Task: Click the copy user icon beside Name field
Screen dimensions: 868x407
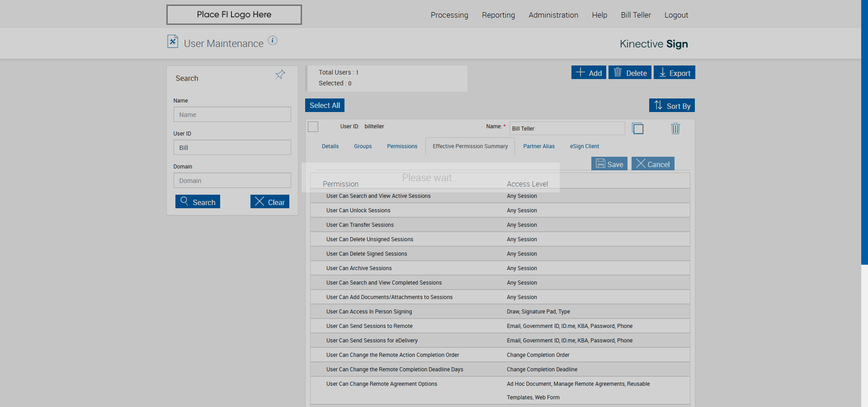Action: (637, 128)
